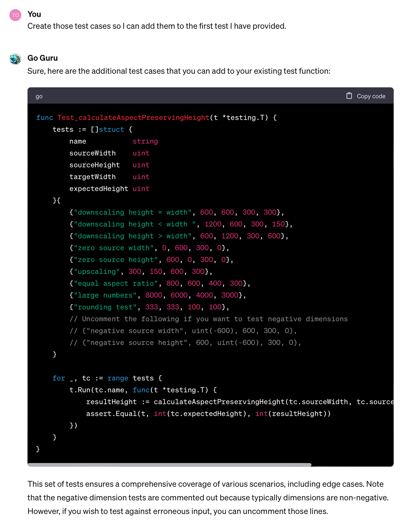Click the 'Uncomment the following' comment line
This screenshot has width=420, height=527.
(209, 319)
